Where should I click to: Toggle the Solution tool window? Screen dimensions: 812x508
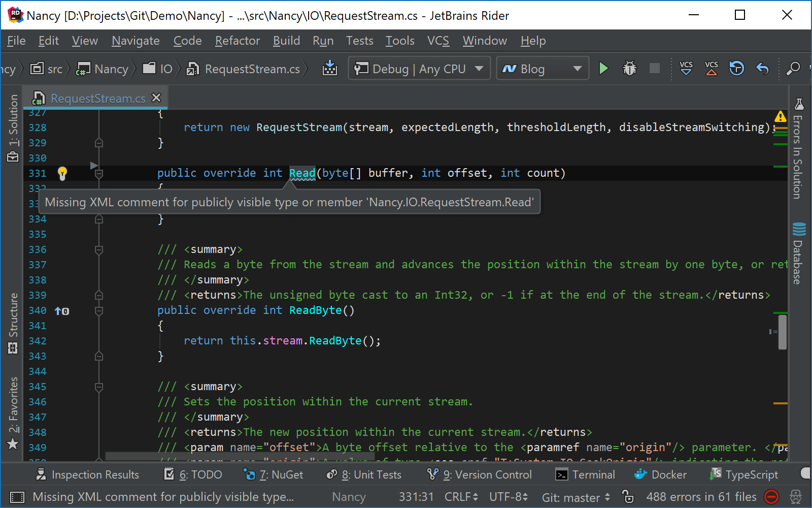pos(13,128)
